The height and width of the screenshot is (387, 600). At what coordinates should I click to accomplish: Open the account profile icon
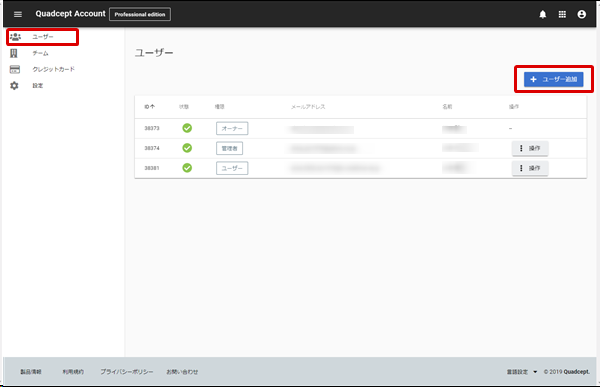(582, 14)
